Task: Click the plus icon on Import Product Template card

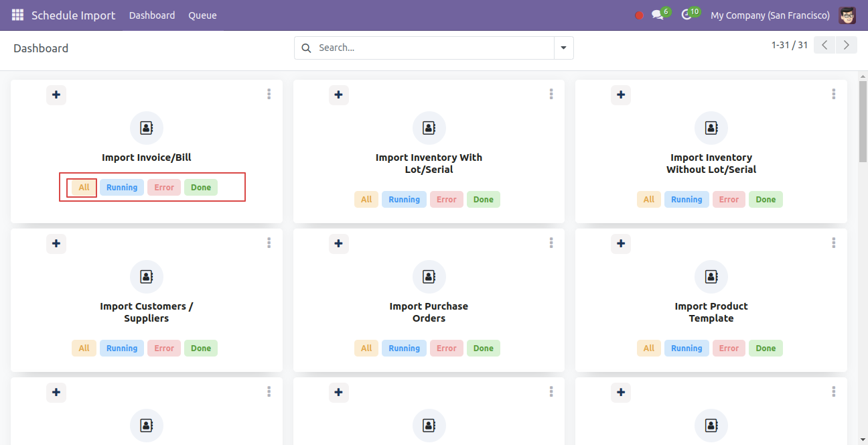Action: pyautogui.click(x=621, y=244)
